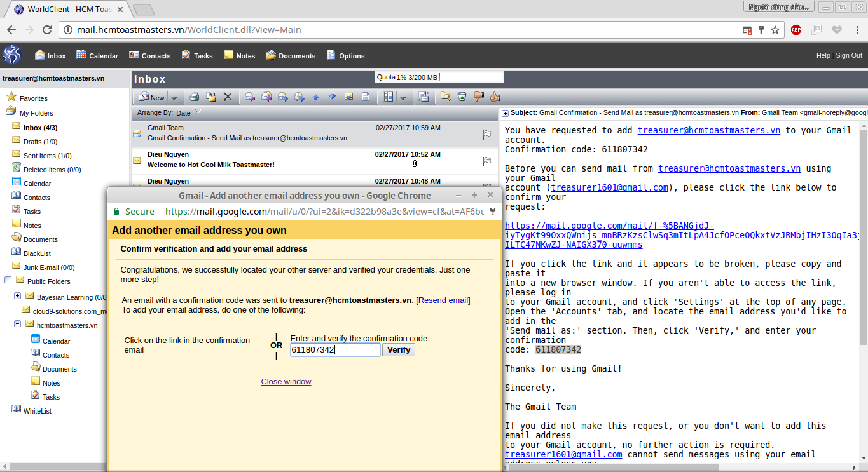Viewport: 868px width, 472px height.
Task: Click the Close window link
Action: pyautogui.click(x=286, y=381)
